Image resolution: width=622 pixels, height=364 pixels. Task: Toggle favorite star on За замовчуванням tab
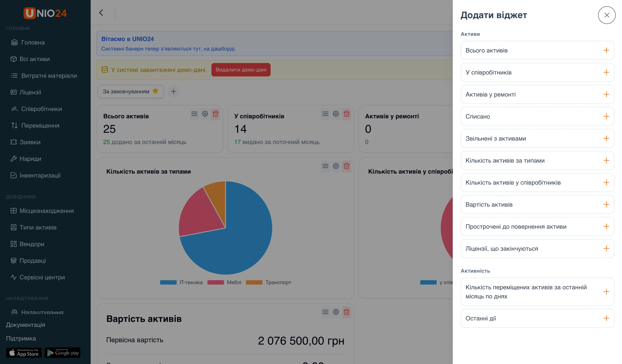[x=155, y=91]
